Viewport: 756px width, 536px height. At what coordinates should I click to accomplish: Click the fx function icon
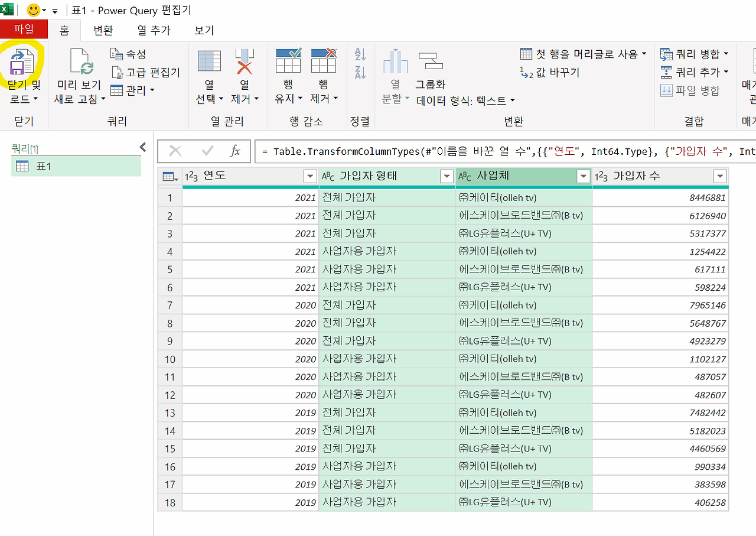235,151
